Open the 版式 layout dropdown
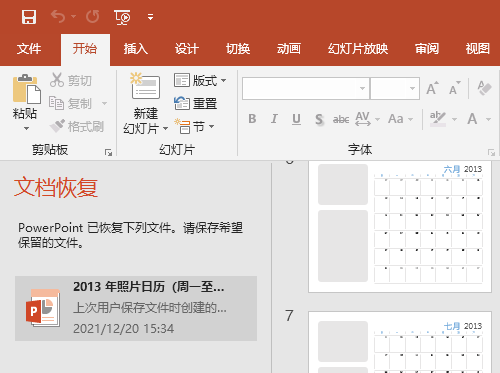The image size is (500, 373). (x=200, y=80)
